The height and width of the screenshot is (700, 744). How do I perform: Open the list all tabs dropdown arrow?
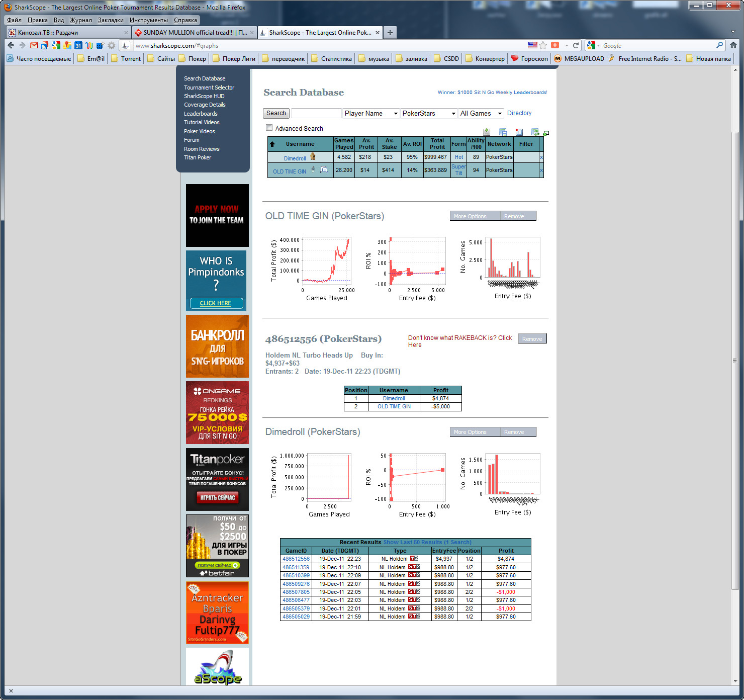tap(733, 32)
